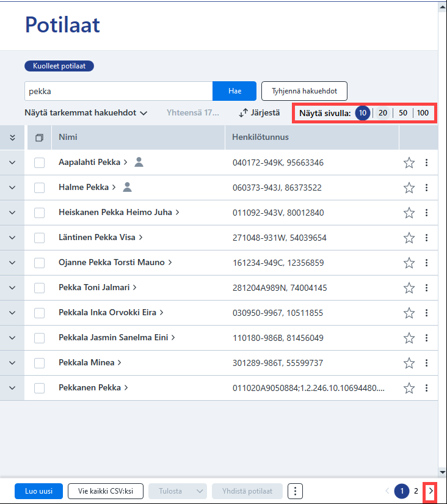Viewport: 447px width, 504px height.
Task: Click the person icon beside Aapalahti Pekka
Action: (x=139, y=162)
